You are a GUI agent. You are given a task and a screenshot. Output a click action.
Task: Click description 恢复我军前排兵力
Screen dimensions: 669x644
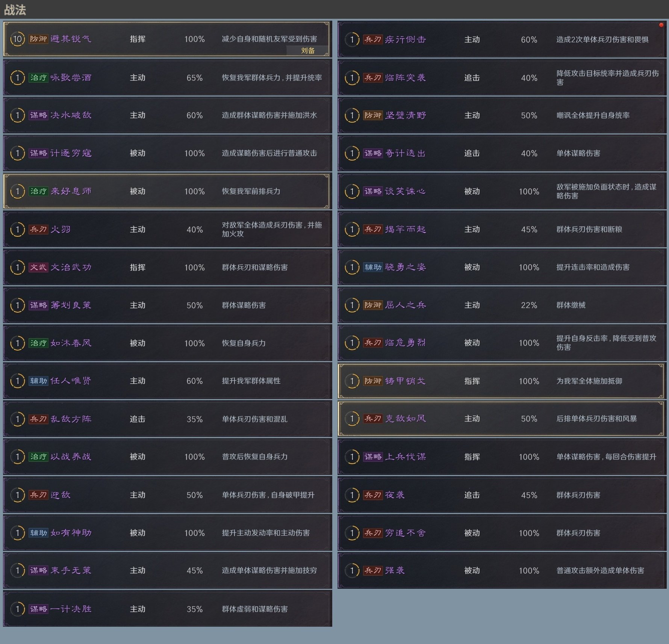tap(251, 192)
